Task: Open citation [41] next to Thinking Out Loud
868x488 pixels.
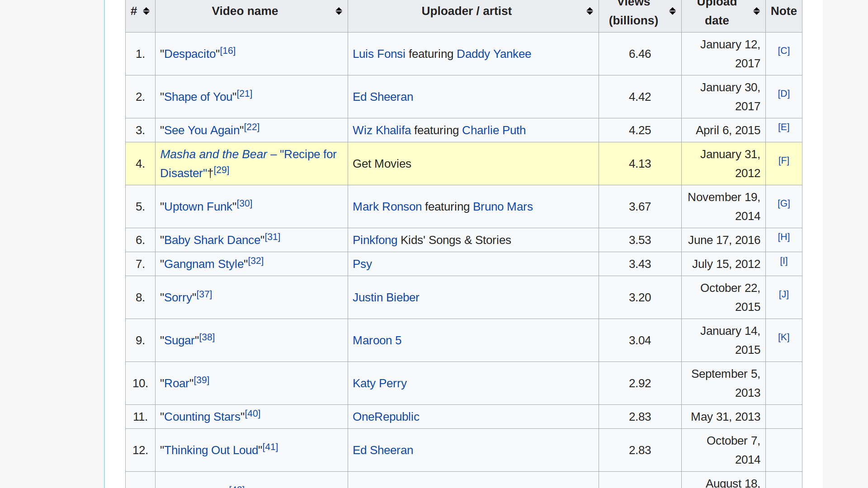Action: (270, 447)
